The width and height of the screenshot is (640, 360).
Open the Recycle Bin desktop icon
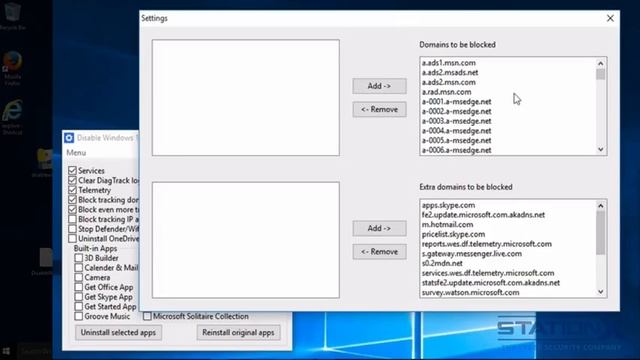12,12
